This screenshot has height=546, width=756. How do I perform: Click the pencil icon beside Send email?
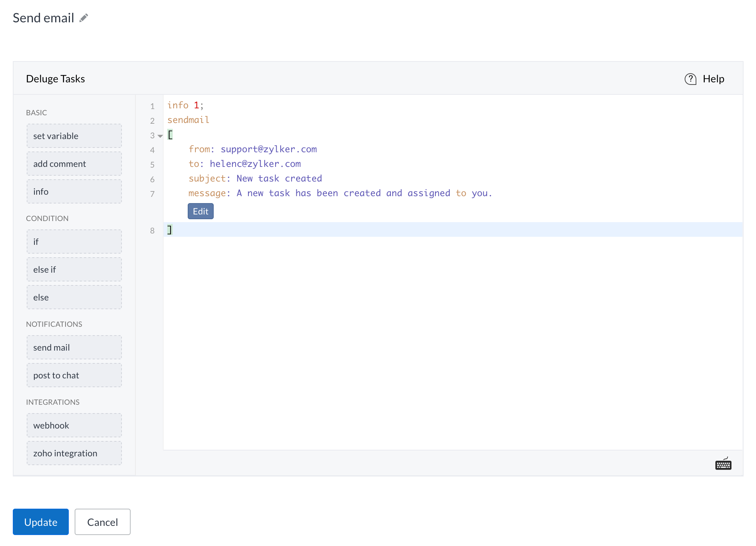pos(84,18)
